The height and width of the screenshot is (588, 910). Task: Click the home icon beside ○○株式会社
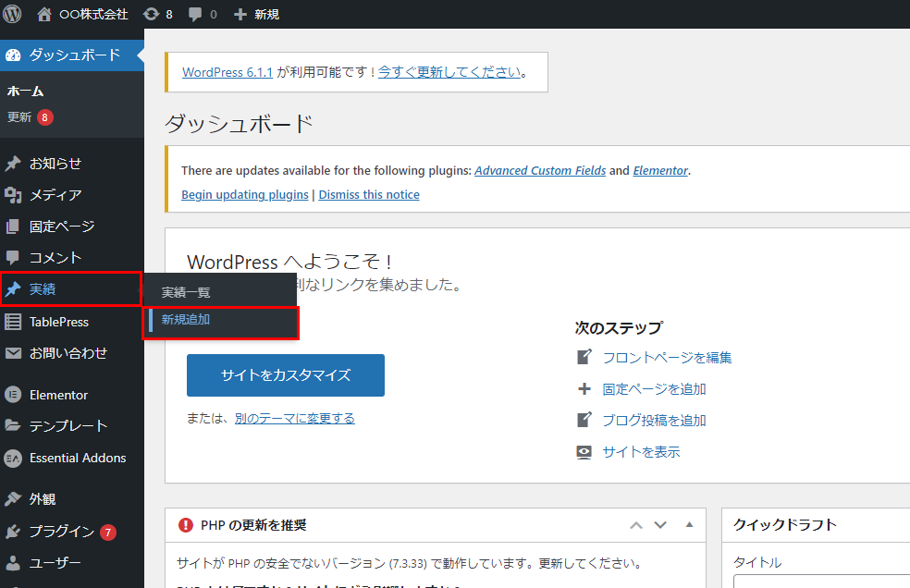[44, 14]
